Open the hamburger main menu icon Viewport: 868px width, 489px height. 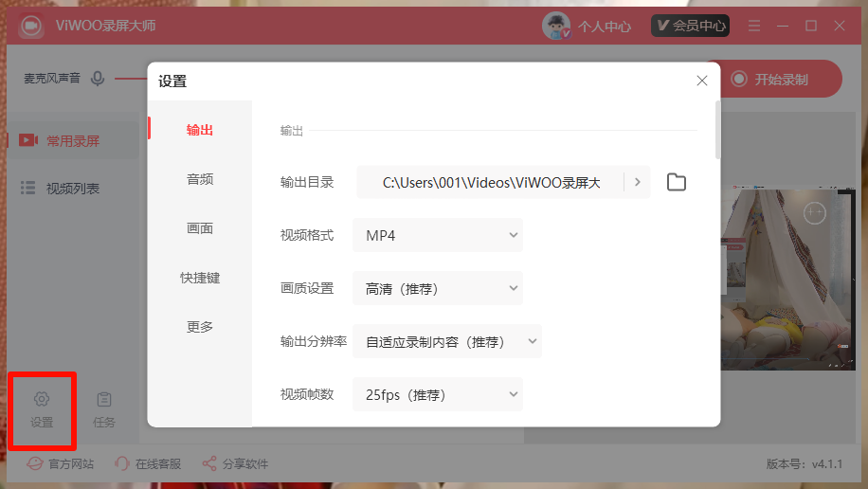coord(754,26)
